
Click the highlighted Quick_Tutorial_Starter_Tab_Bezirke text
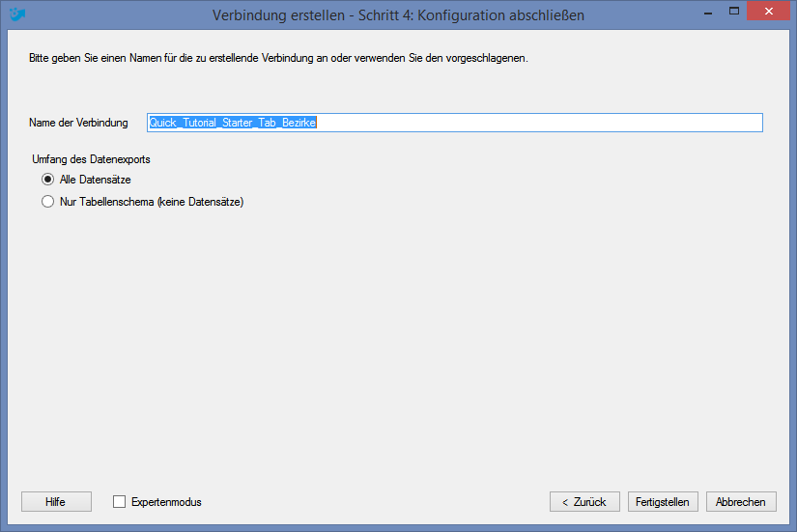point(233,123)
